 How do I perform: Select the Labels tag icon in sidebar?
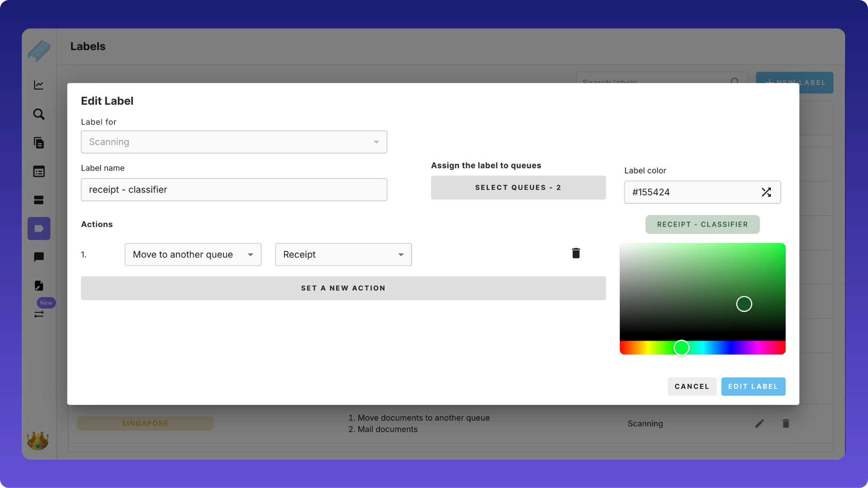[x=39, y=229]
